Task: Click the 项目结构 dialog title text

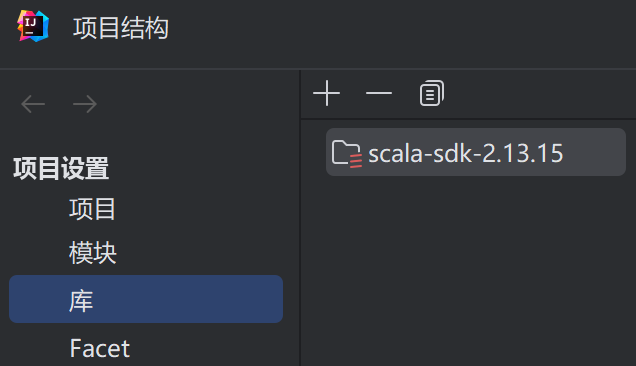Action: point(121,28)
